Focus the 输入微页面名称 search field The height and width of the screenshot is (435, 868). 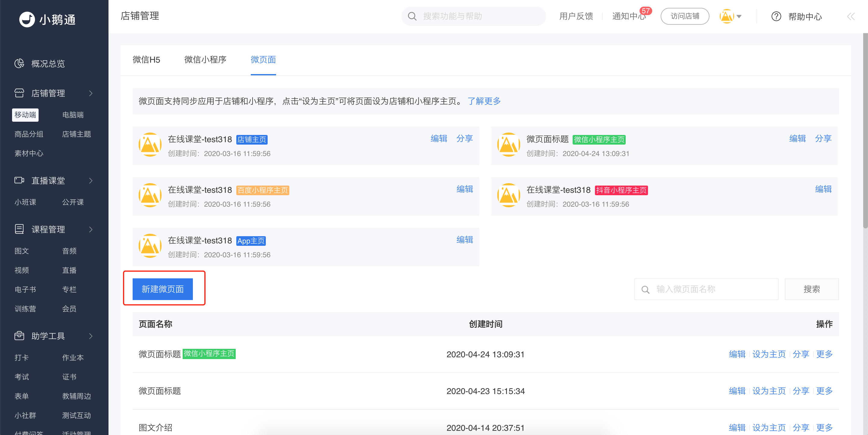(706, 289)
